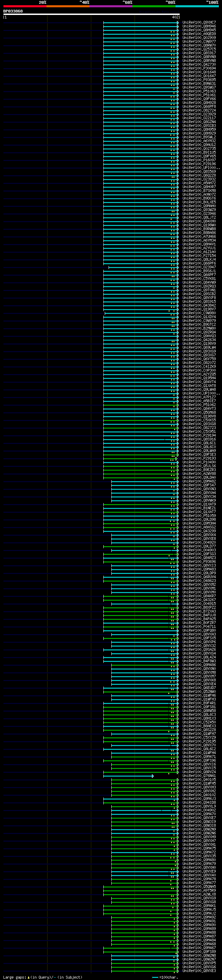Select hit label UniRef100_Q43299

[199, 531]
